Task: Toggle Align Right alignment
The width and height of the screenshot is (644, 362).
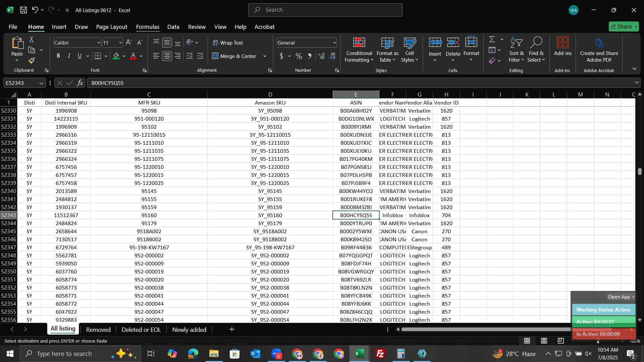Action: tap(178, 56)
